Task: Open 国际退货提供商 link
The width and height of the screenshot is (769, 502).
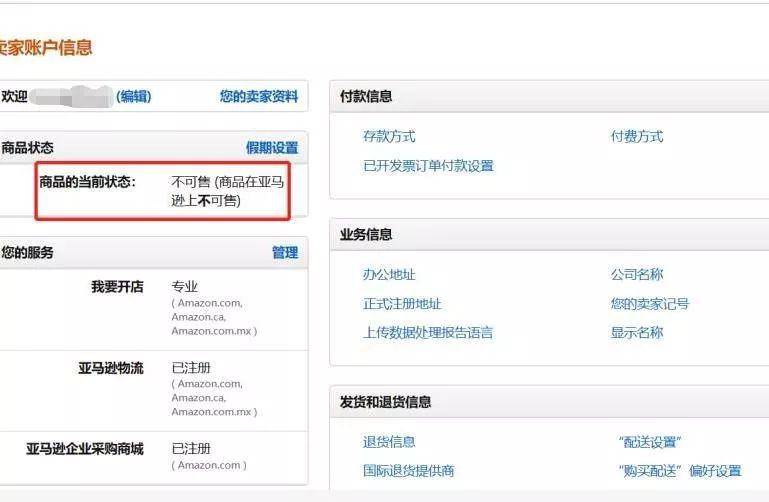Action: (409, 471)
